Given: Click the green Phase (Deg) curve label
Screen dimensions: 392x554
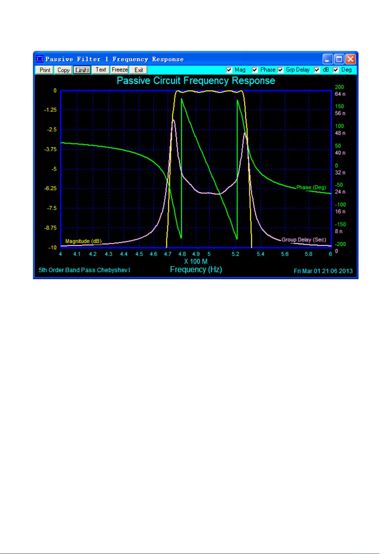Looking at the screenshot, I should 311,187.
